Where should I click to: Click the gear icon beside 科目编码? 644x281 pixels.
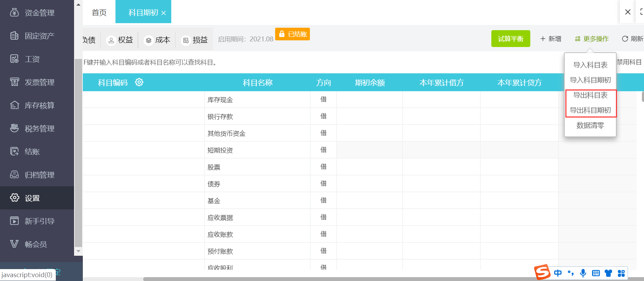(x=139, y=82)
